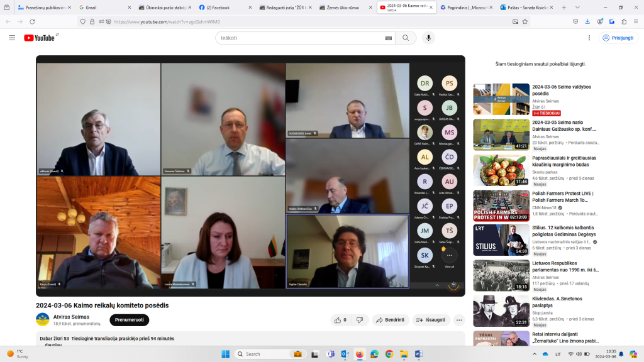Click the Prisijungti sign-in button
This screenshot has height=362, width=644.
click(x=618, y=38)
